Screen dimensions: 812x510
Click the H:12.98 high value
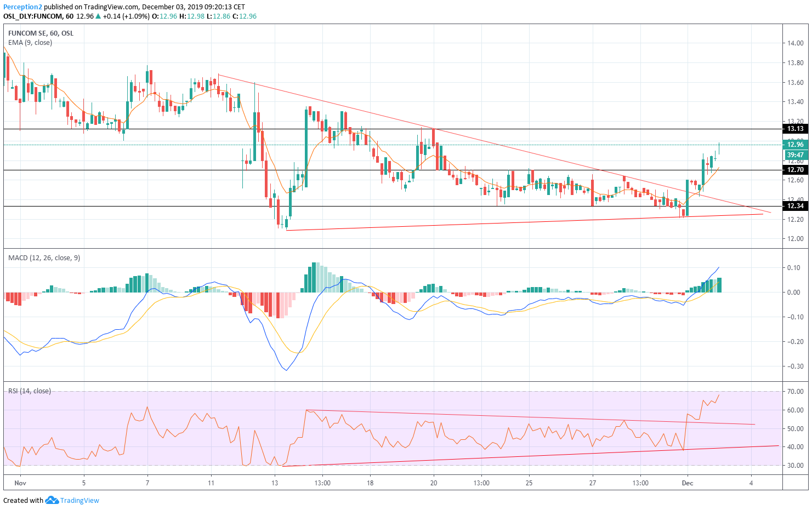191,16
